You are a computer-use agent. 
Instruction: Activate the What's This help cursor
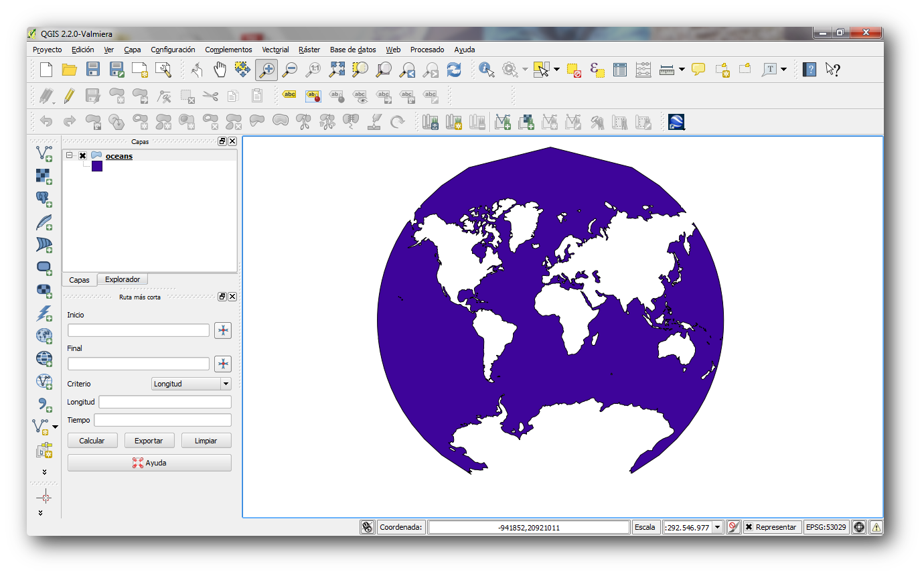click(832, 69)
